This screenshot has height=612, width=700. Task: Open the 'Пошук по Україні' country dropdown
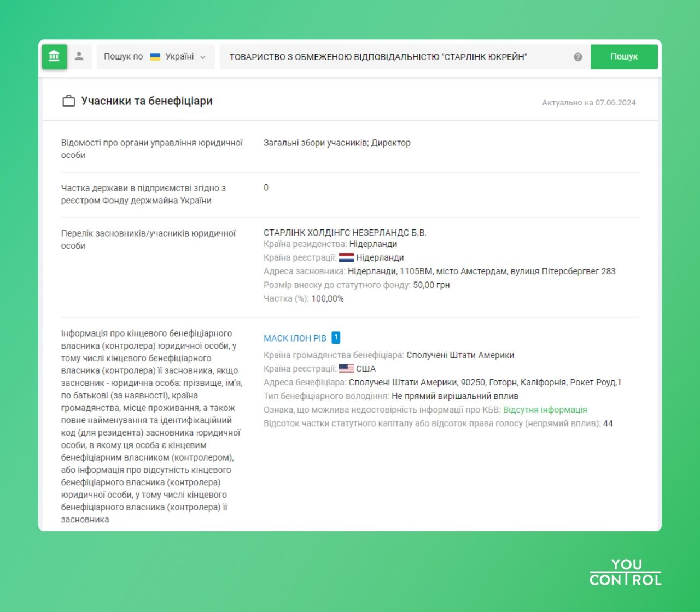154,57
